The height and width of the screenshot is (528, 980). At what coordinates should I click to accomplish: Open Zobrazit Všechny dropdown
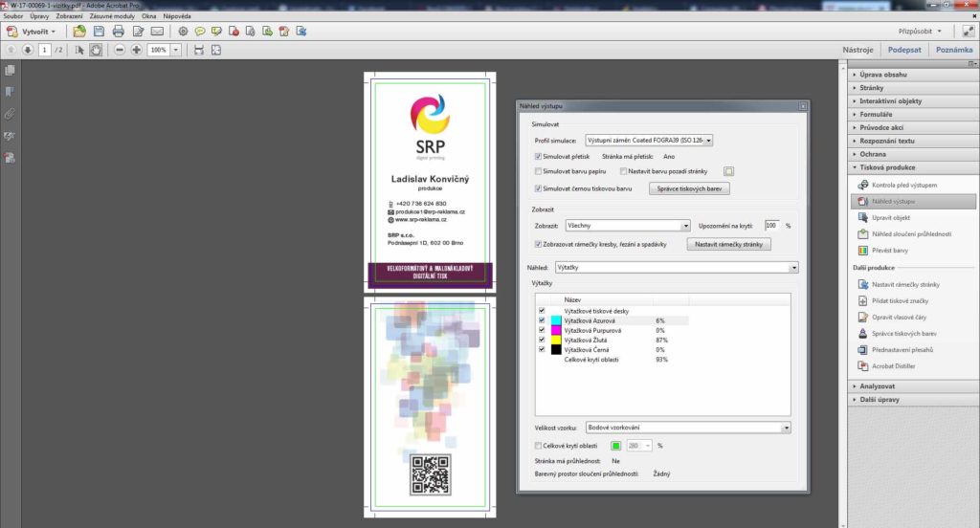click(x=628, y=226)
